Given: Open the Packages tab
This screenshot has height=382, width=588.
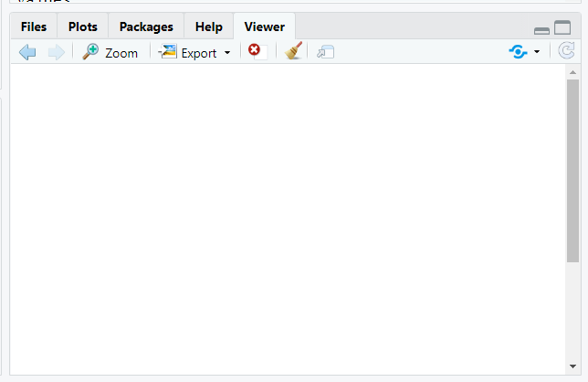Looking at the screenshot, I should click(146, 27).
